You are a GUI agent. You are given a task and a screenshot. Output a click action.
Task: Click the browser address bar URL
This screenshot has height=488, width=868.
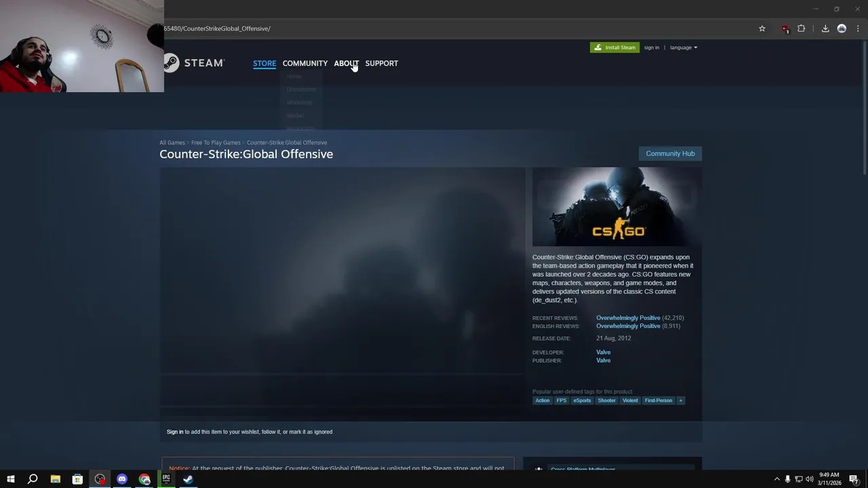tap(217, 28)
